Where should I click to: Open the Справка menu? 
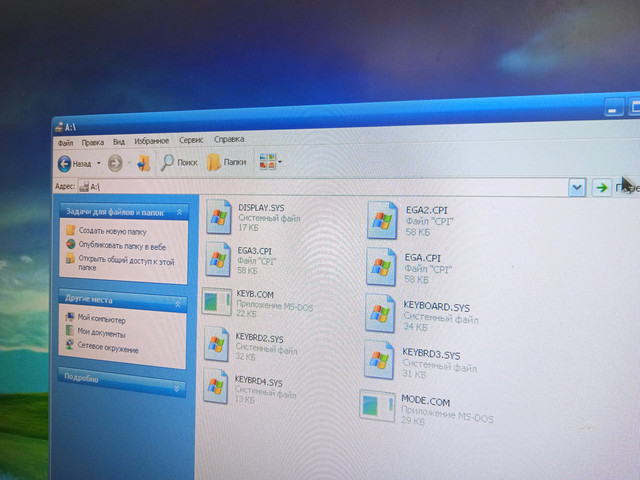[x=229, y=139]
